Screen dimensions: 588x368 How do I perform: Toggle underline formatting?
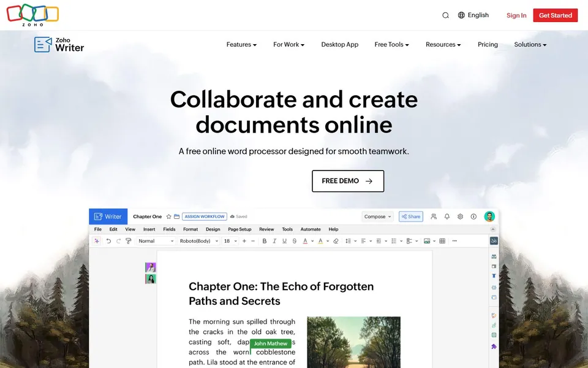pos(284,241)
